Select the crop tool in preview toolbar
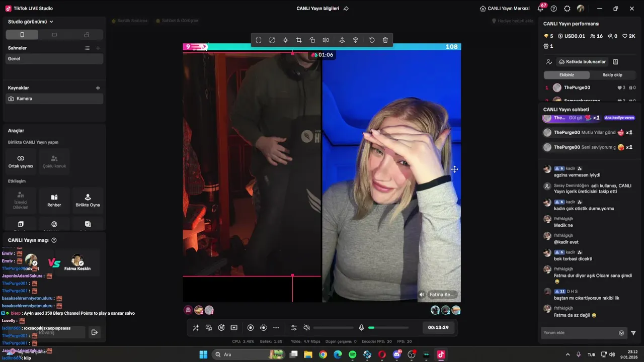 [299, 40]
